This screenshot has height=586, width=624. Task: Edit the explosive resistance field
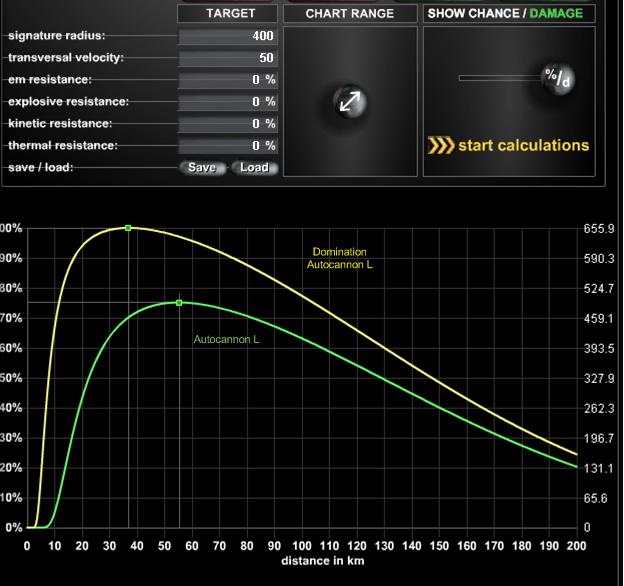click(x=228, y=102)
